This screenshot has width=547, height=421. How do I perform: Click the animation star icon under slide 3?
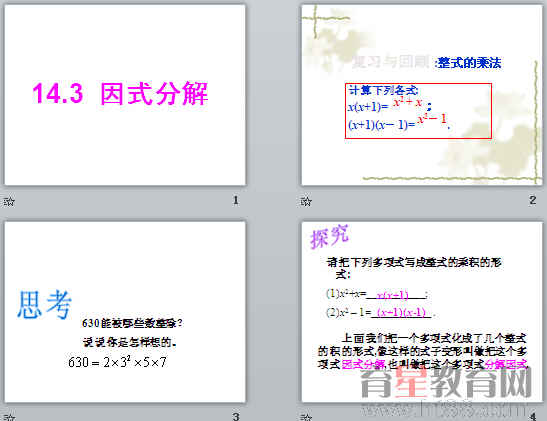pyautogui.click(x=9, y=417)
